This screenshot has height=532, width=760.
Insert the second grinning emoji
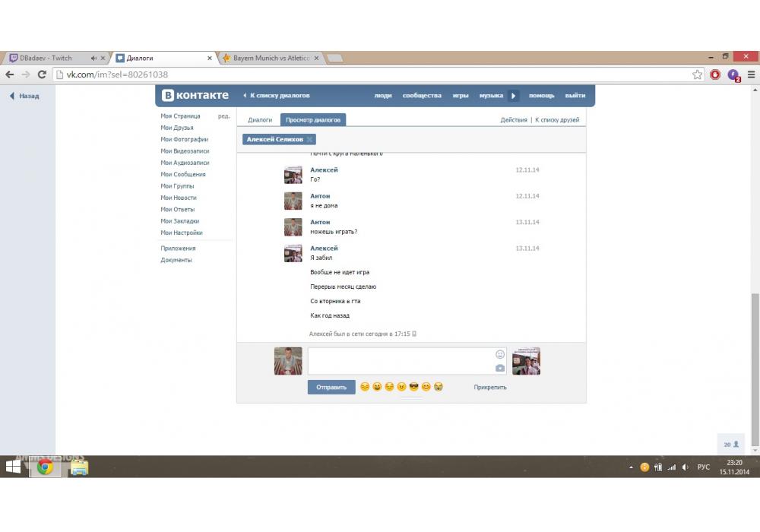pyautogui.click(x=377, y=387)
